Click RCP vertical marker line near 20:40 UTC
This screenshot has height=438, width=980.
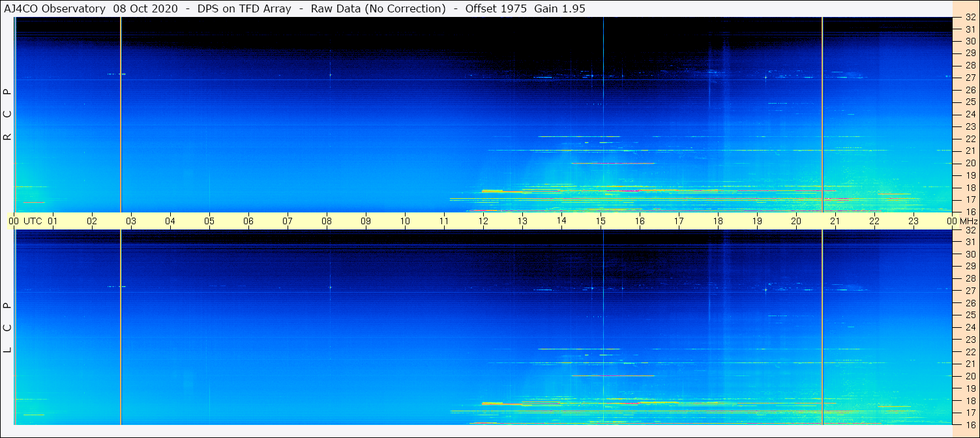click(822, 114)
